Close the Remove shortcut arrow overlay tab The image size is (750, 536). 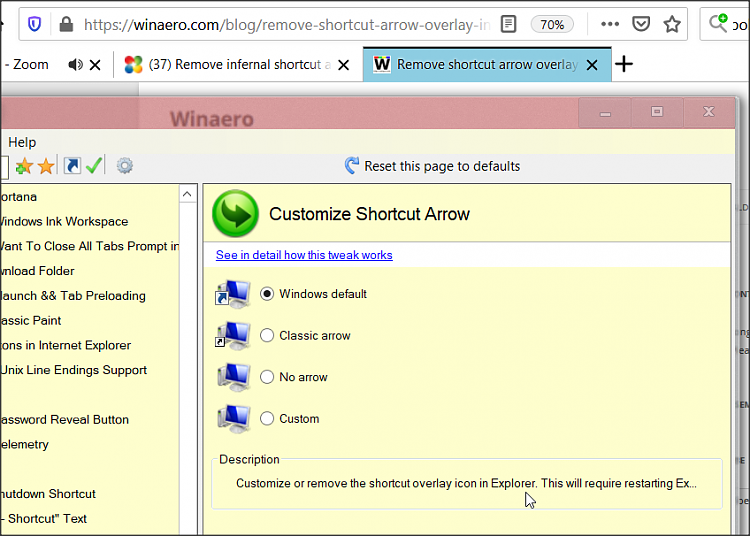[x=592, y=65]
